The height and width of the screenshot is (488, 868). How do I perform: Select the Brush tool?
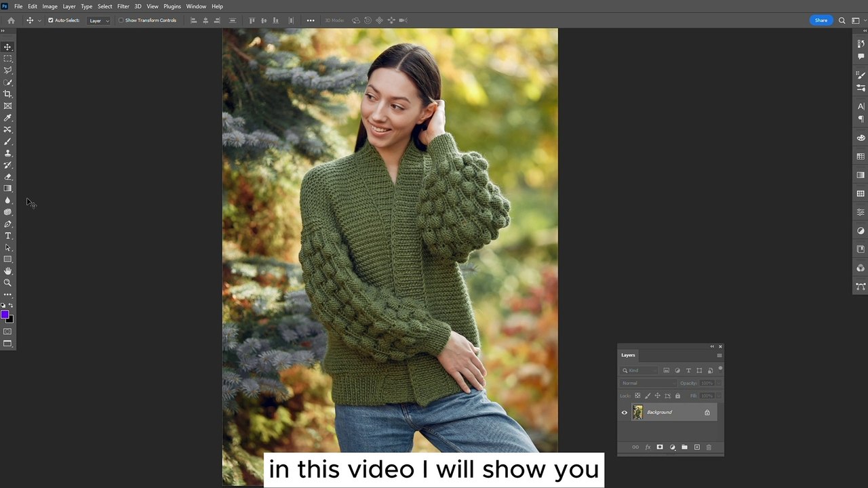(x=7, y=142)
